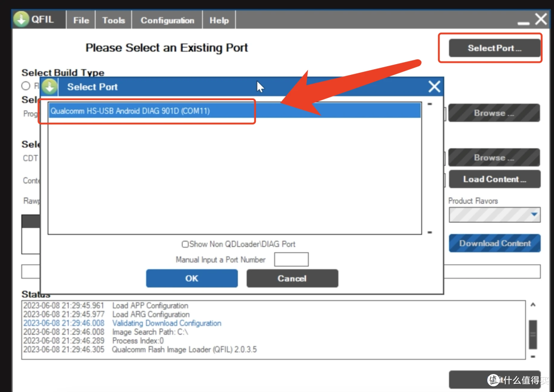This screenshot has width=554, height=392.
Task: Select Qualcomm HS-USB Android DIAG 901D port
Action: click(x=235, y=111)
